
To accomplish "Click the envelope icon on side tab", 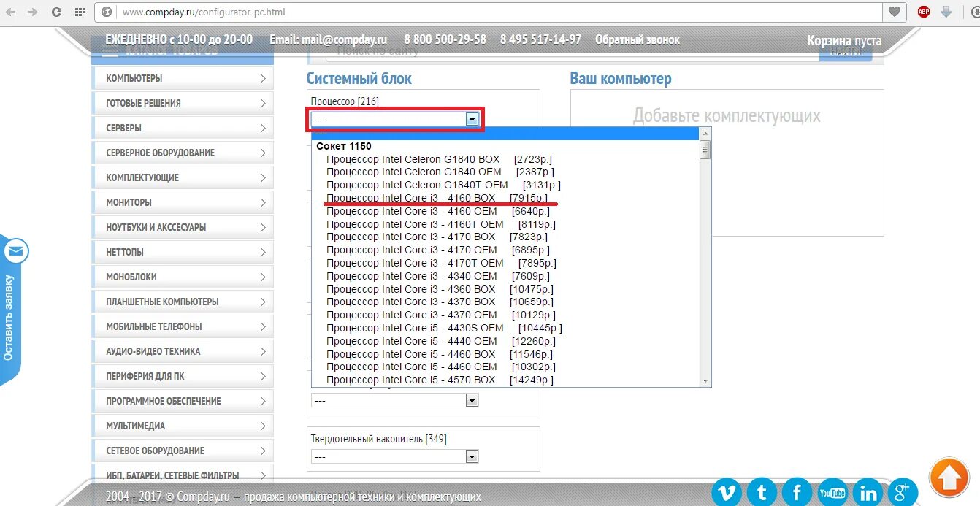I will [x=16, y=253].
